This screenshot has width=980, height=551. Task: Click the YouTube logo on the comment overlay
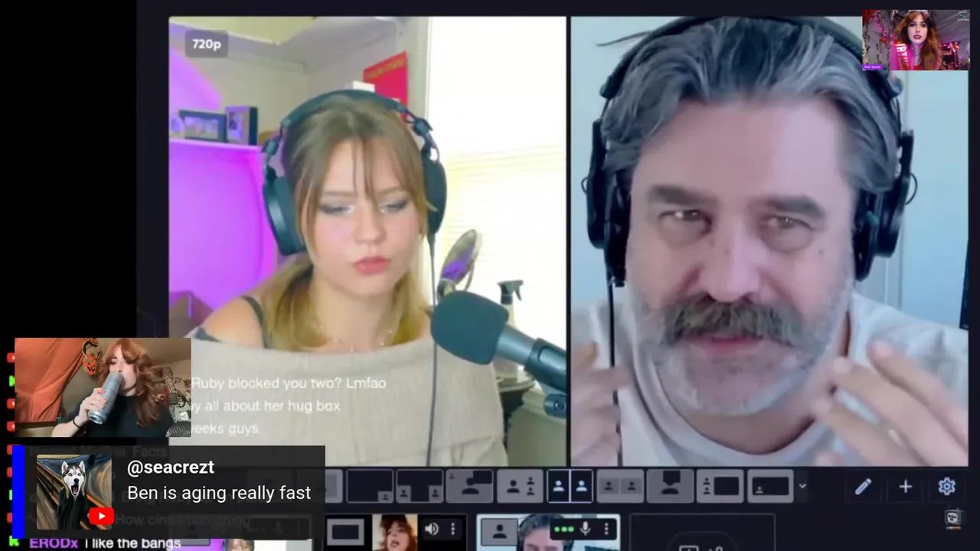[x=100, y=517]
